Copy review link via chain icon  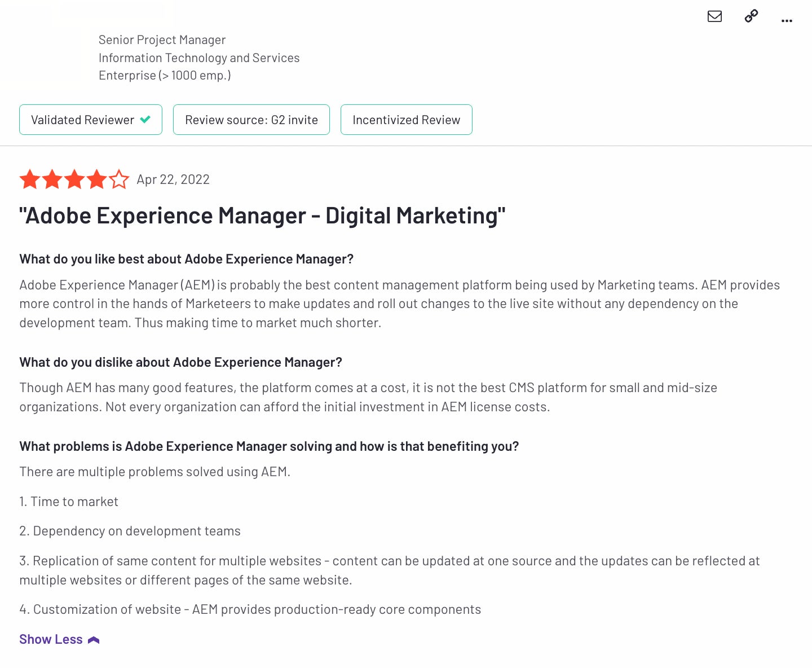tap(751, 16)
